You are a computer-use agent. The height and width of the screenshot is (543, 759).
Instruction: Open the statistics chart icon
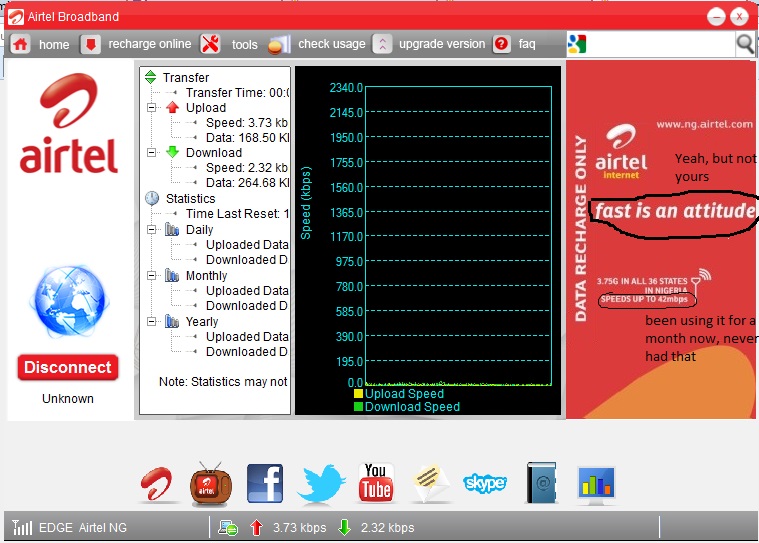[596, 484]
